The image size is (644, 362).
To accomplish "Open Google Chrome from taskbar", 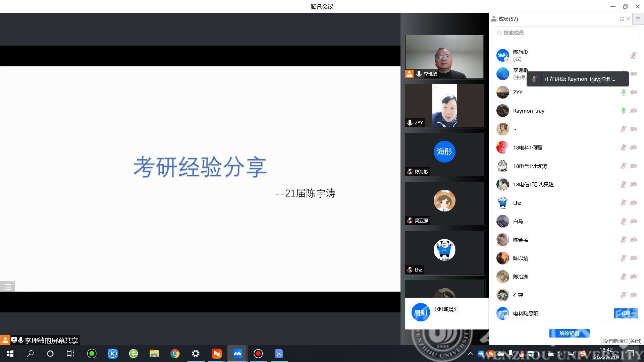I will click(x=175, y=354).
